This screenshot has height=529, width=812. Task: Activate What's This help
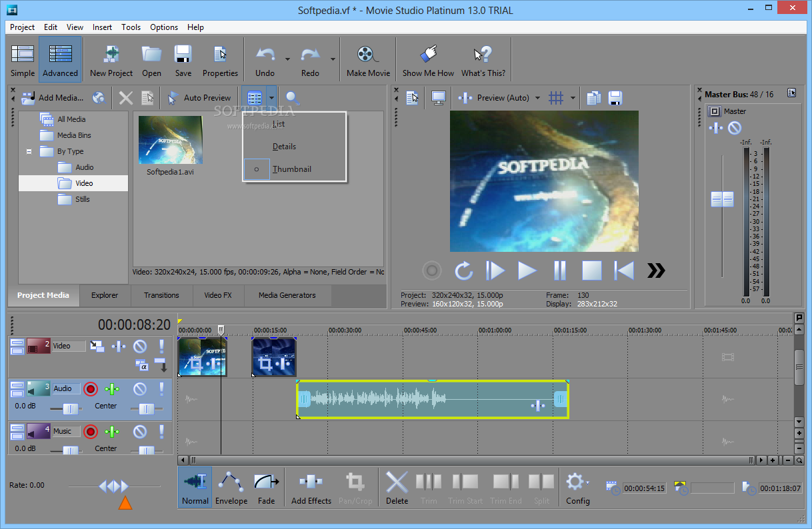click(x=483, y=61)
